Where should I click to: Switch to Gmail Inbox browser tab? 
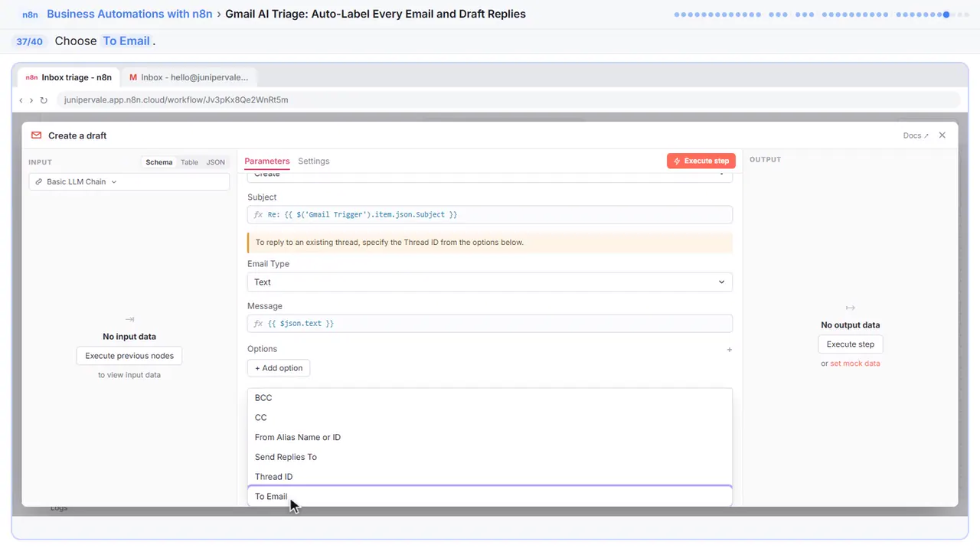point(189,77)
